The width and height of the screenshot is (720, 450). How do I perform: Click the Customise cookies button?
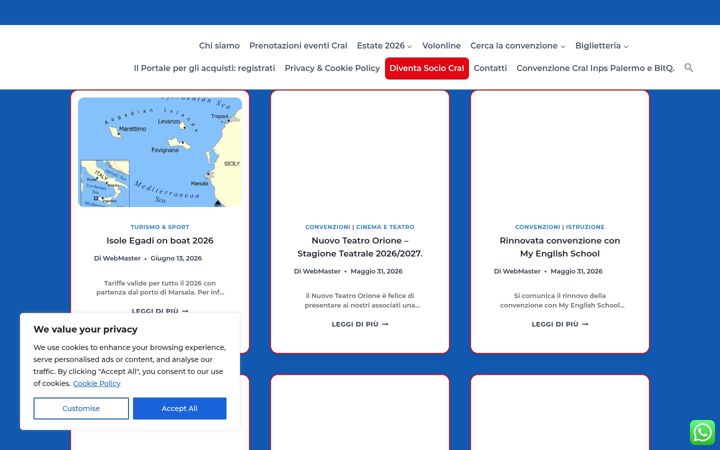coord(81,408)
